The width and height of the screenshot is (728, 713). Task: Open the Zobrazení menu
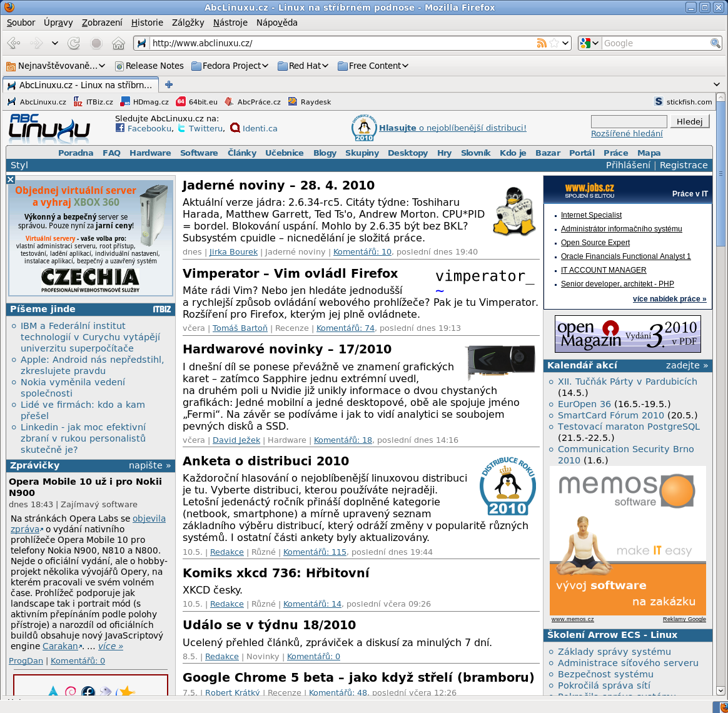pos(102,23)
